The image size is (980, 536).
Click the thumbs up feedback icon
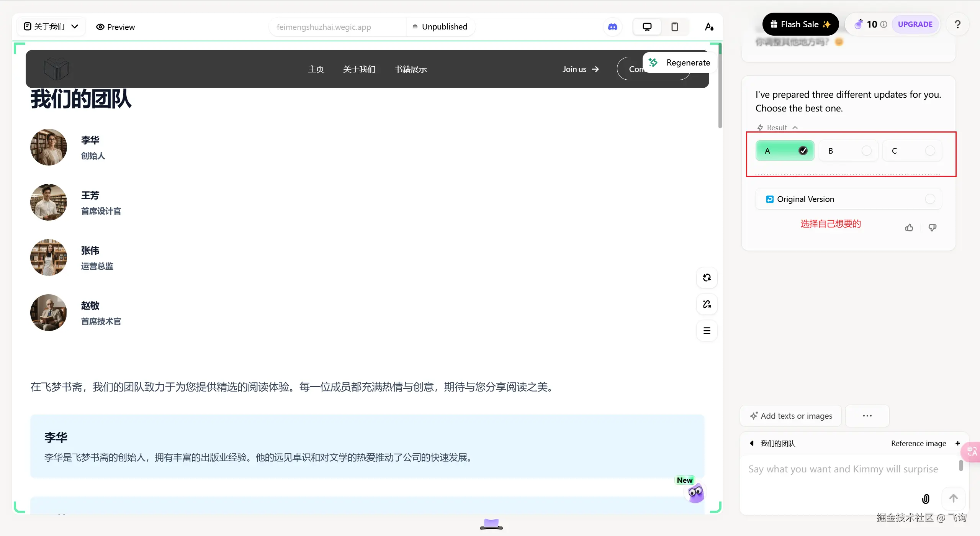click(909, 228)
